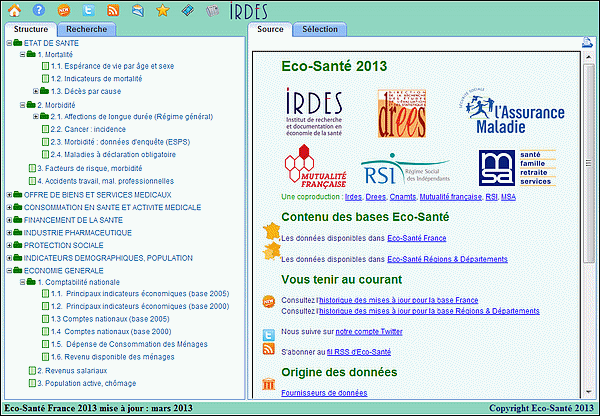The height and width of the screenshot is (416, 600).
Task: Select 2. Revenus salariaux item
Action: pos(72,370)
